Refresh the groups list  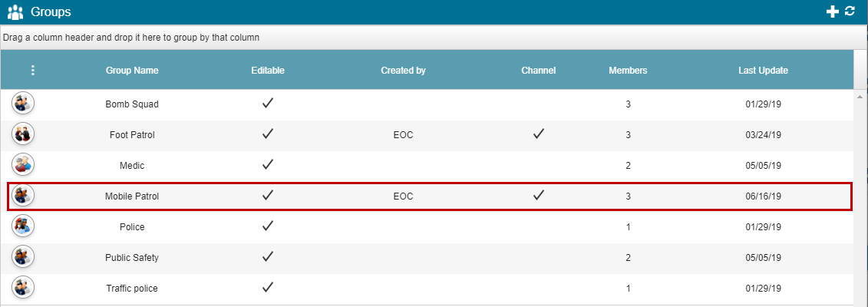coord(850,11)
